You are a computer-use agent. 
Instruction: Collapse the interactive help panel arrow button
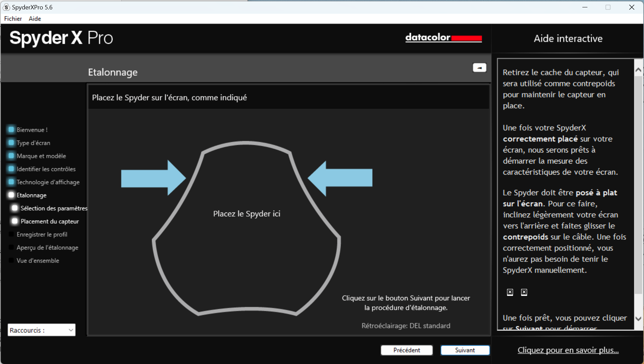tap(479, 68)
